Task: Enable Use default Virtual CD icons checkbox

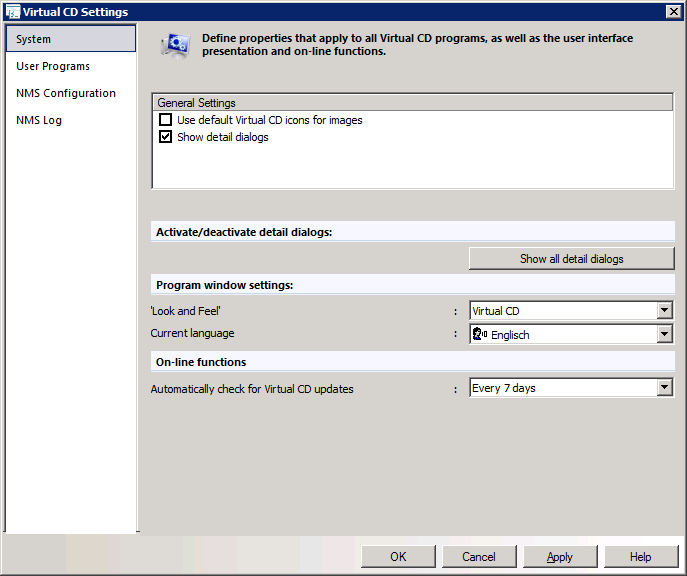Action: (165, 120)
